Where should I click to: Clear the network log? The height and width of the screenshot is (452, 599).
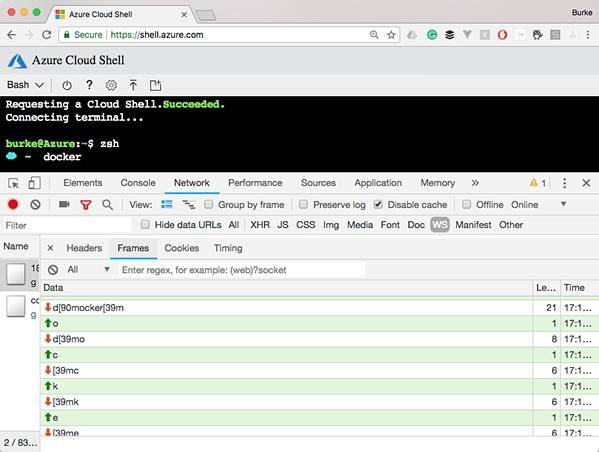tap(35, 205)
